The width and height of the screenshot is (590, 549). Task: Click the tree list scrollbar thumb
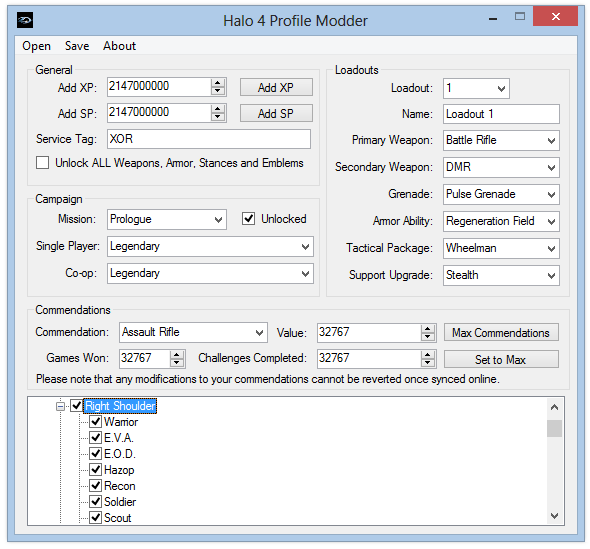[554, 429]
